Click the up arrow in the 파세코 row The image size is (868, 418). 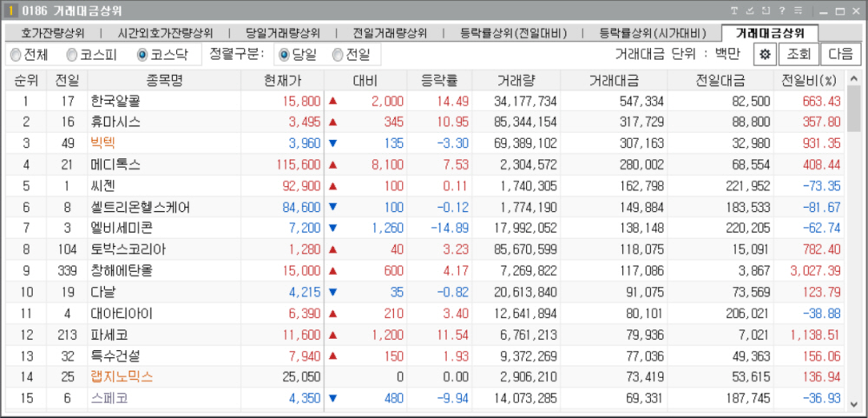(332, 335)
